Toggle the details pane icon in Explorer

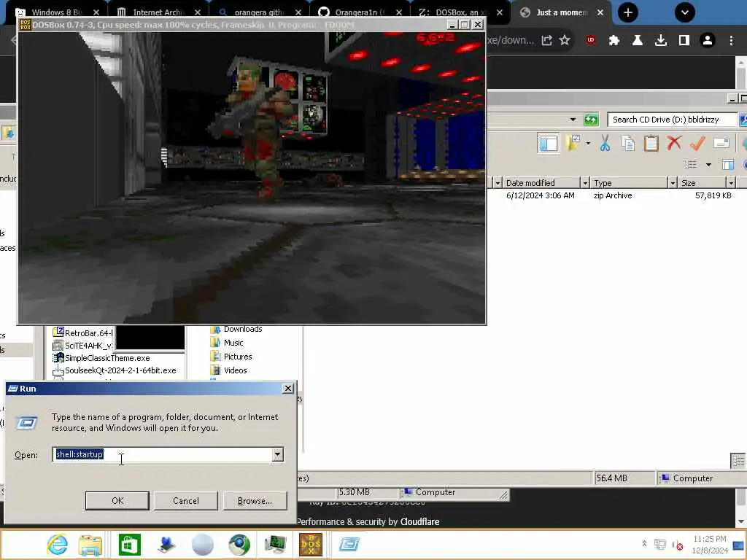pyautogui.click(x=728, y=165)
